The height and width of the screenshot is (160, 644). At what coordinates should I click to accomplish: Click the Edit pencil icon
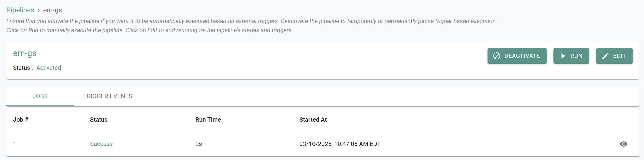606,56
